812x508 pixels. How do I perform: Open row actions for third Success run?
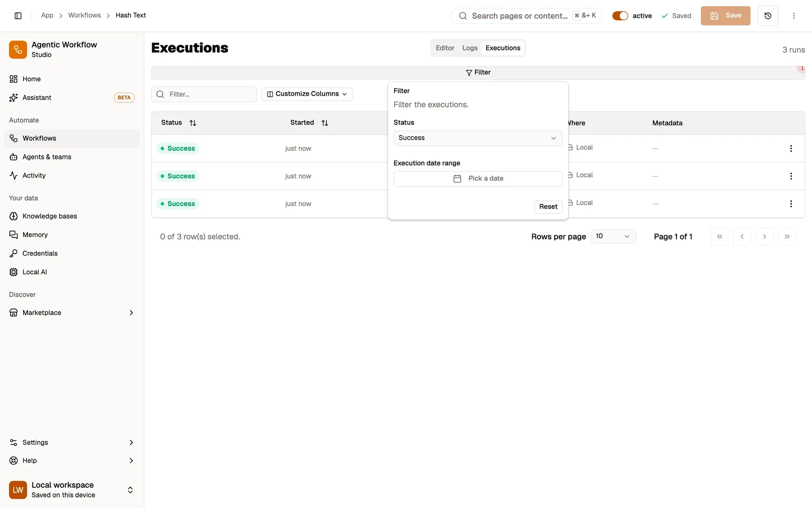pos(791,204)
